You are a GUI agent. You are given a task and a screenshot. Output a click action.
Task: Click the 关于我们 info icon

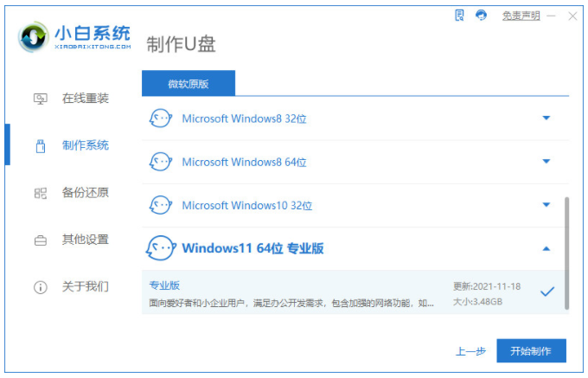click(40, 287)
